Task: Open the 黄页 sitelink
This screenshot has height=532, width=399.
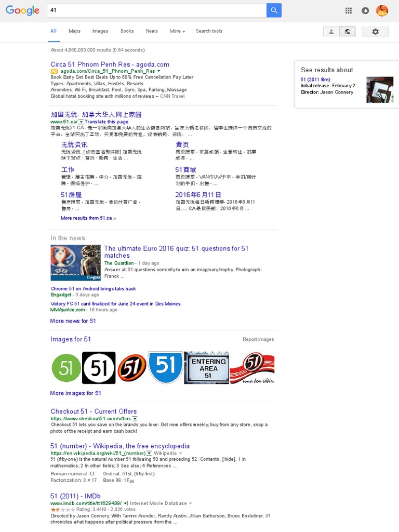Action: point(182,144)
